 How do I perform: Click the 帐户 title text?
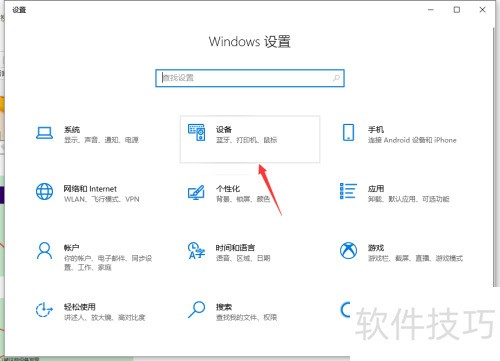71,248
